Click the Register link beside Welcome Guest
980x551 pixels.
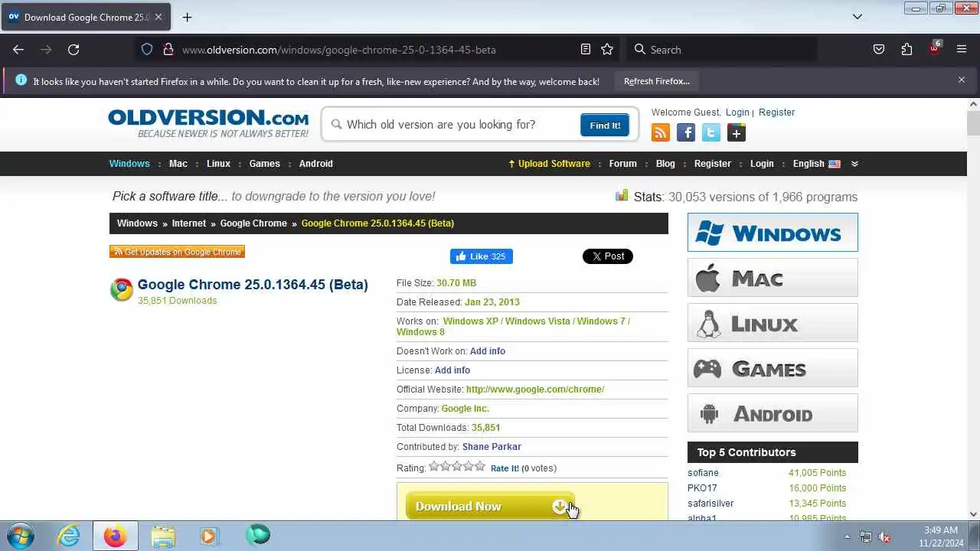[x=776, y=112]
